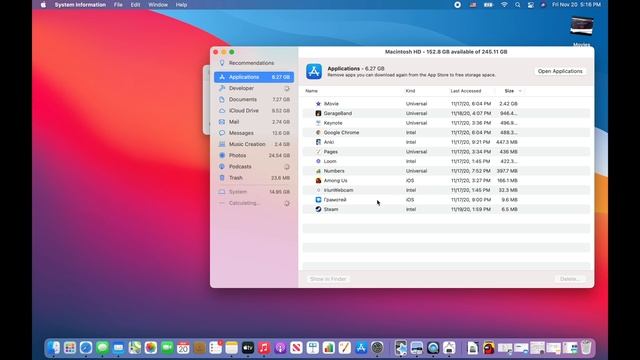Click the Wi-Fi status icon
The image size is (640, 360).
(x=504, y=5)
